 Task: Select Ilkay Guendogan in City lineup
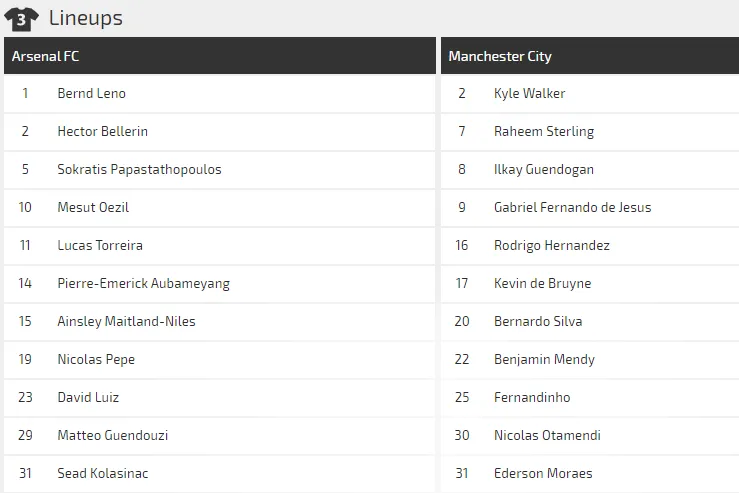543,169
